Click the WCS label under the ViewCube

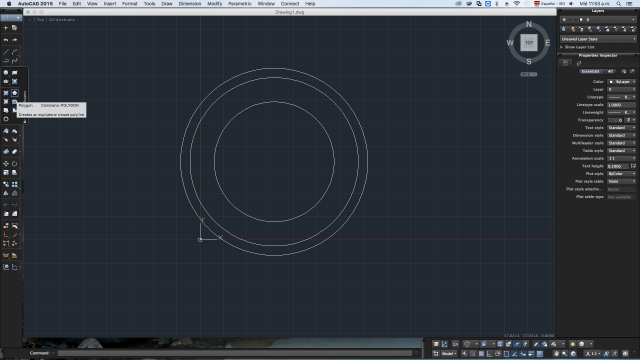click(x=529, y=74)
